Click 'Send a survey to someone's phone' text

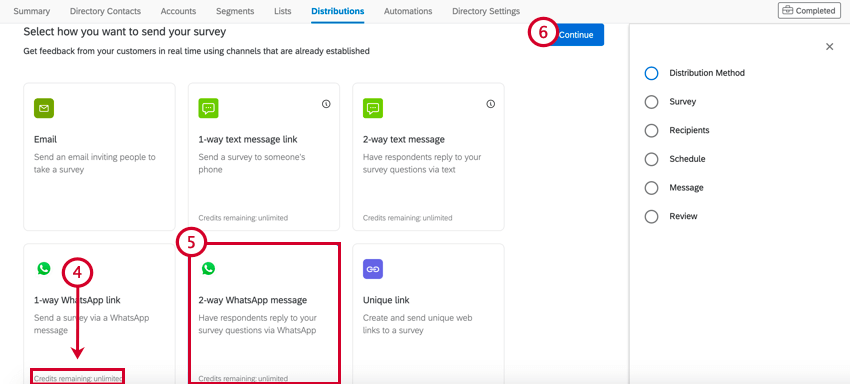[252, 163]
